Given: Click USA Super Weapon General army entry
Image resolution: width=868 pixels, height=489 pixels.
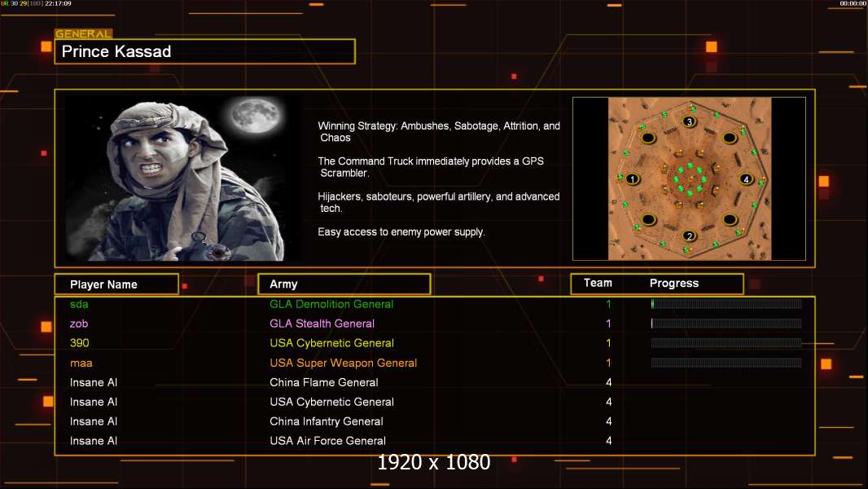Looking at the screenshot, I should (344, 363).
